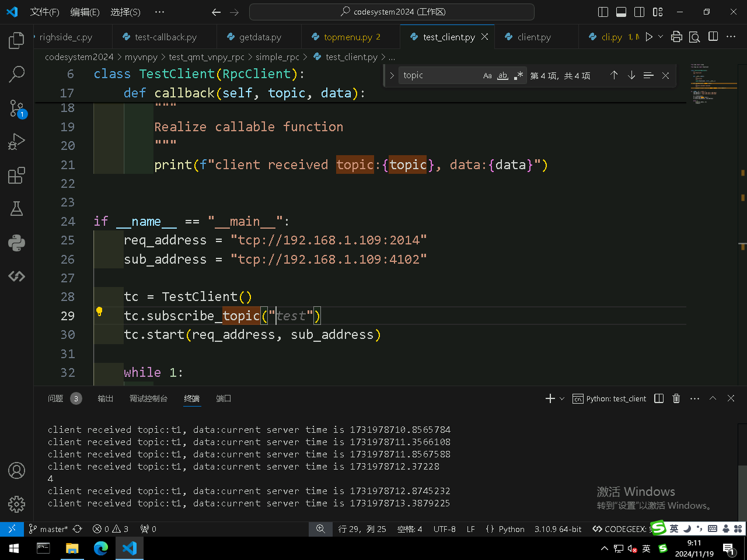Click the lightbulb code action on line 29

[99, 312]
